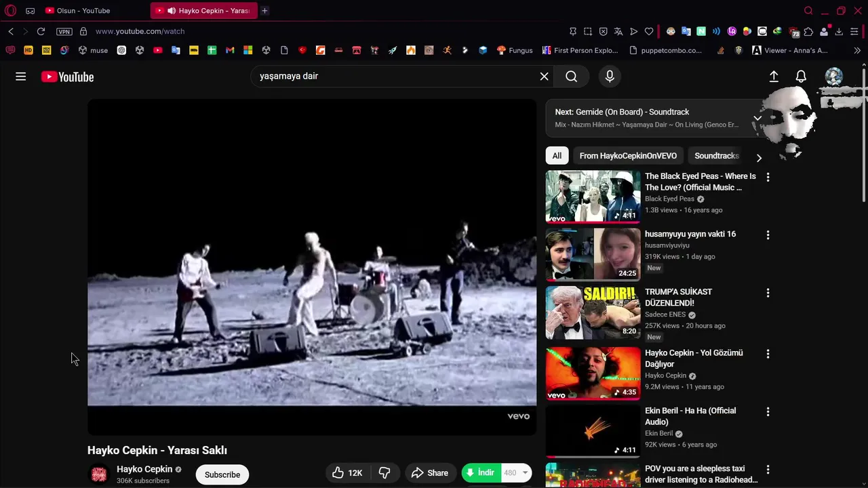Open the tab search magnifier in title bar
Screen dimensions: 868x488
click(808, 10)
